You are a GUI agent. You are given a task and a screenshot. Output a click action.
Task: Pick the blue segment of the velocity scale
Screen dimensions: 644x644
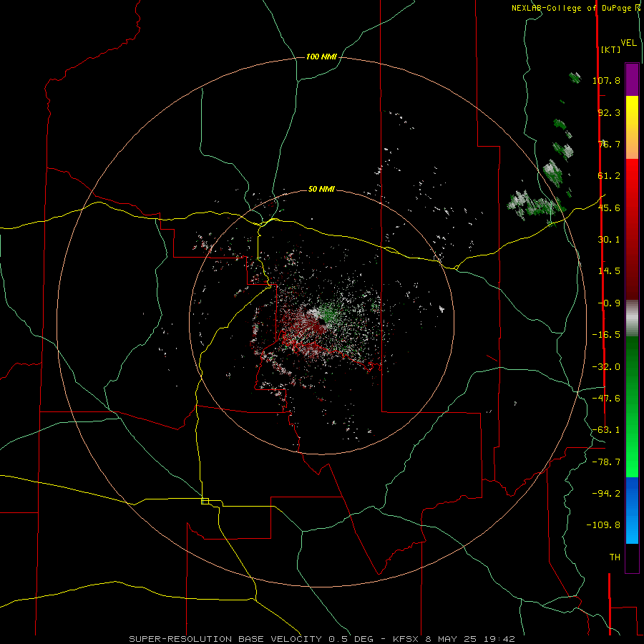point(632,510)
